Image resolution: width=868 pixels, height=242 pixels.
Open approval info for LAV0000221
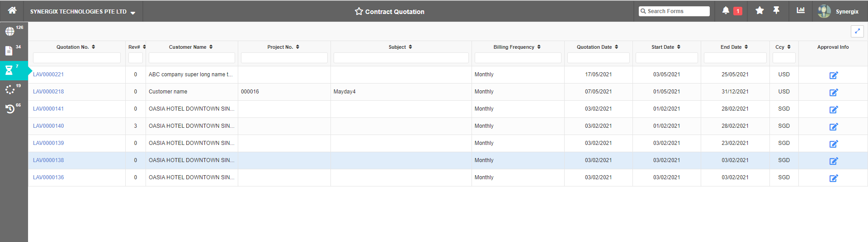[x=834, y=75]
